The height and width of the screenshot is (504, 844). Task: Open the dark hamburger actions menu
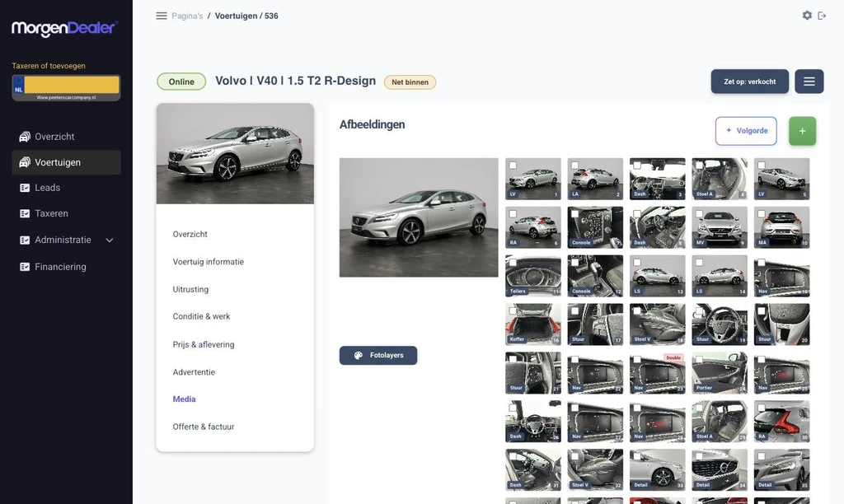(x=809, y=82)
